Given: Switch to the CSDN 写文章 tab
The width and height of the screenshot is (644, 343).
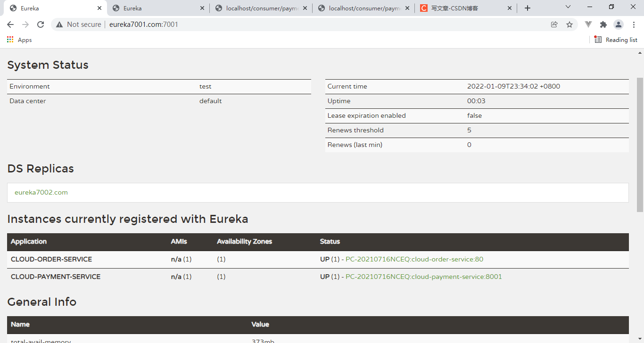Looking at the screenshot, I should (466, 8).
